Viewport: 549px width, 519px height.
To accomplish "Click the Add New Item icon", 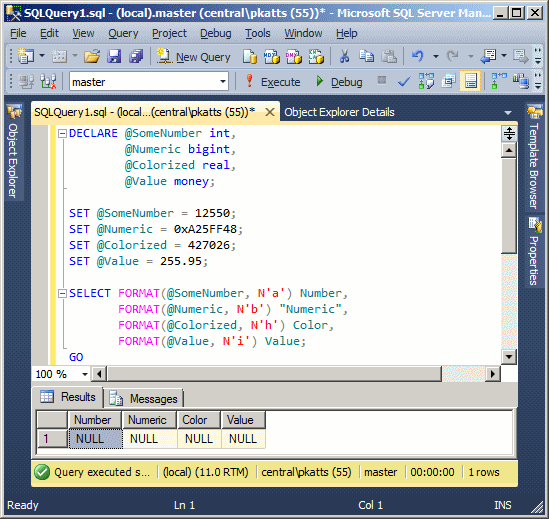I will click(x=60, y=56).
